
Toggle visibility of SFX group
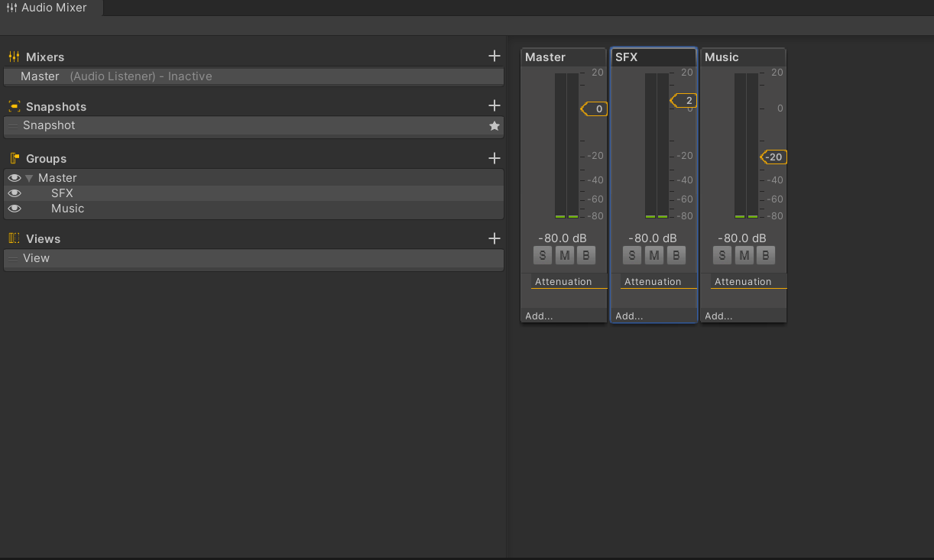(15, 193)
